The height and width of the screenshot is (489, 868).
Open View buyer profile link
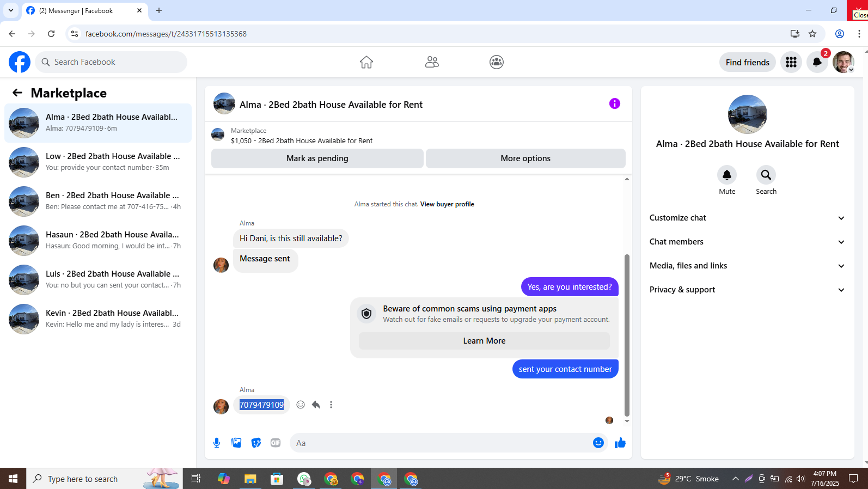(447, 204)
